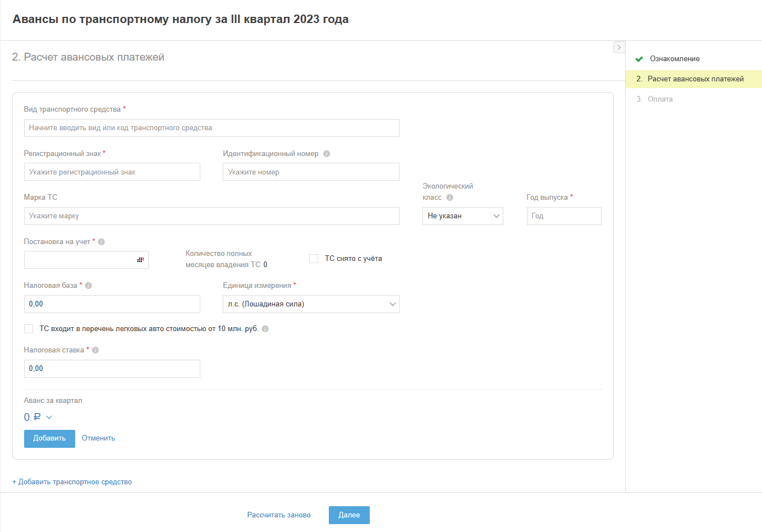
Task: Click info icon beside Налоговая база
Action: pyautogui.click(x=89, y=286)
